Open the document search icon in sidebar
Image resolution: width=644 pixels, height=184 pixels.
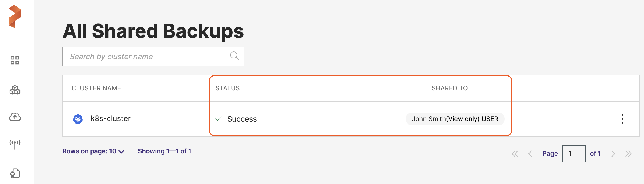pos(15,173)
